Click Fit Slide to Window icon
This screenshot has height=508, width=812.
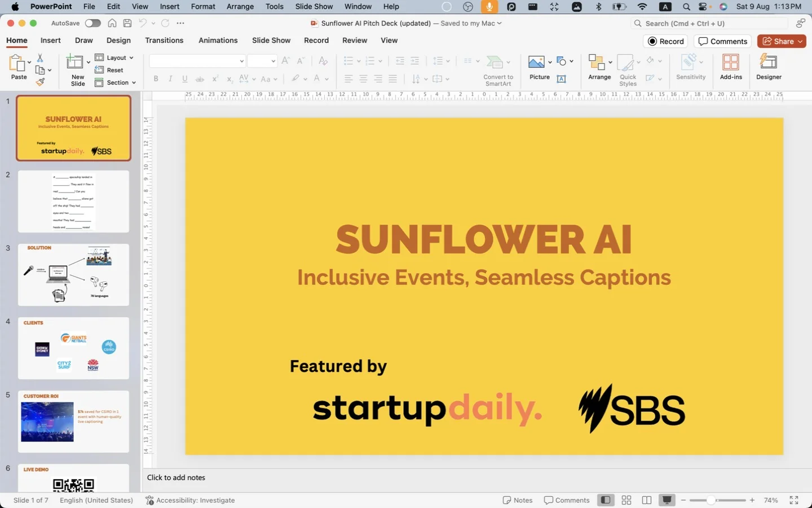tap(794, 500)
